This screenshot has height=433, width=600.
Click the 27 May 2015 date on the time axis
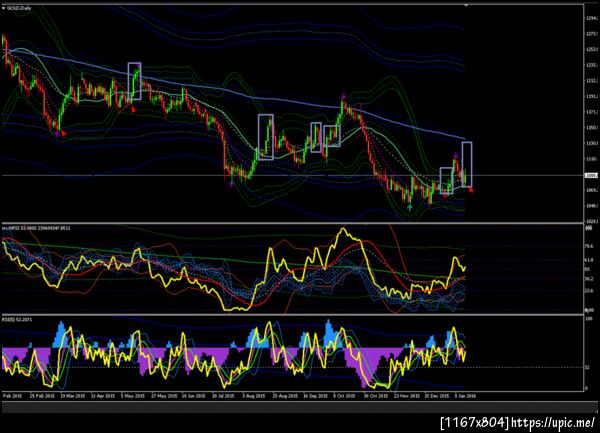(x=164, y=396)
